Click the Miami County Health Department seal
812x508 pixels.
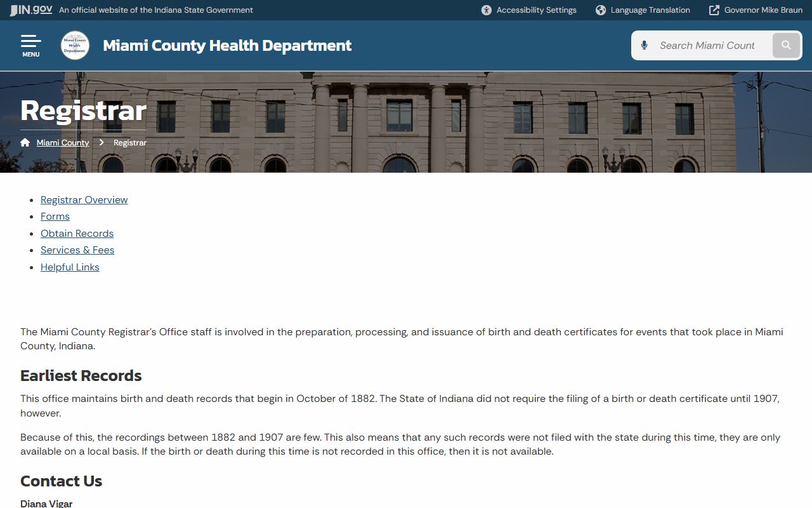click(75, 46)
